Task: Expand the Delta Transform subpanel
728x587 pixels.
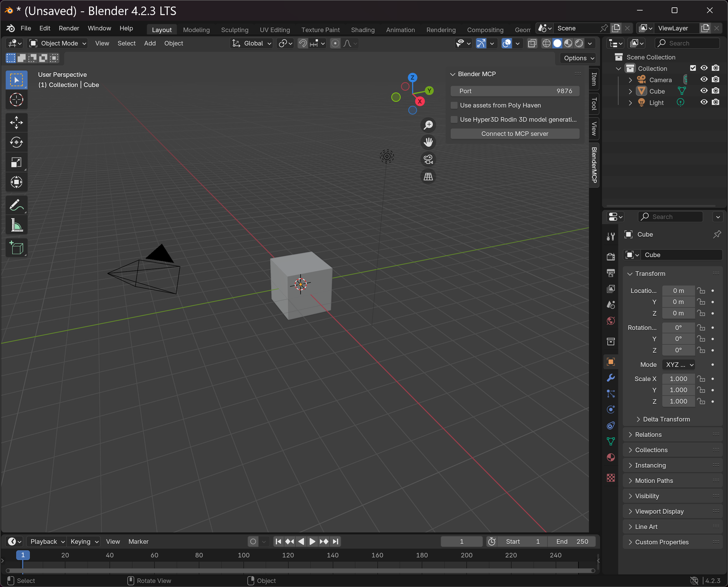Action: pos(666,419)
